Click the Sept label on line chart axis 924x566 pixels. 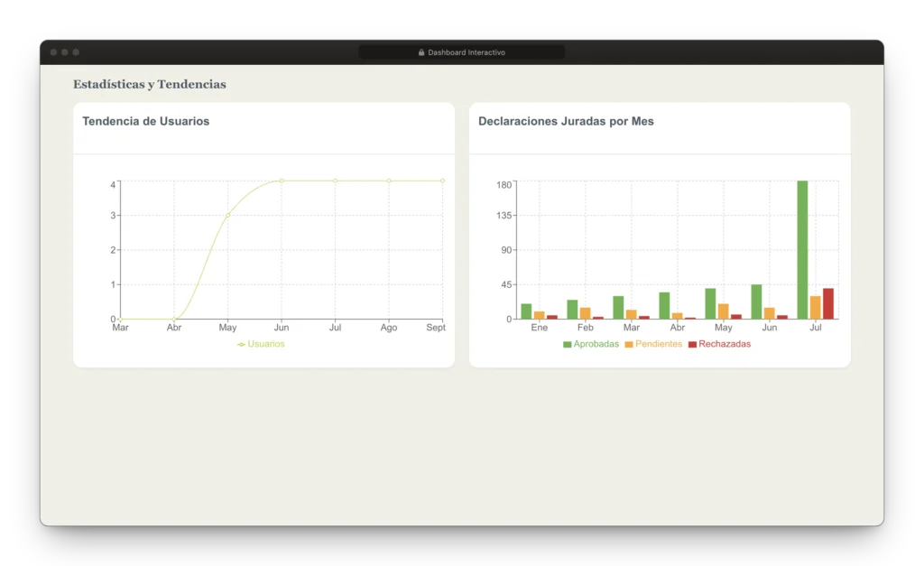[x=436, y=328]
